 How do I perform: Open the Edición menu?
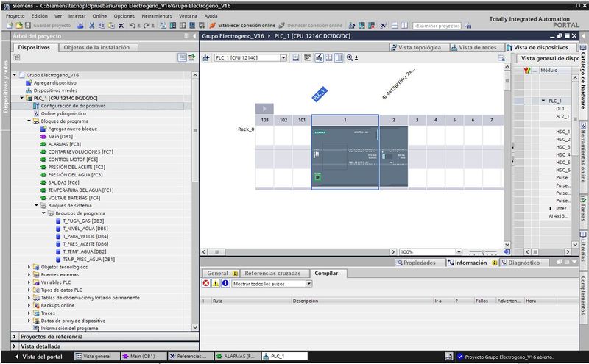point(40,16)
